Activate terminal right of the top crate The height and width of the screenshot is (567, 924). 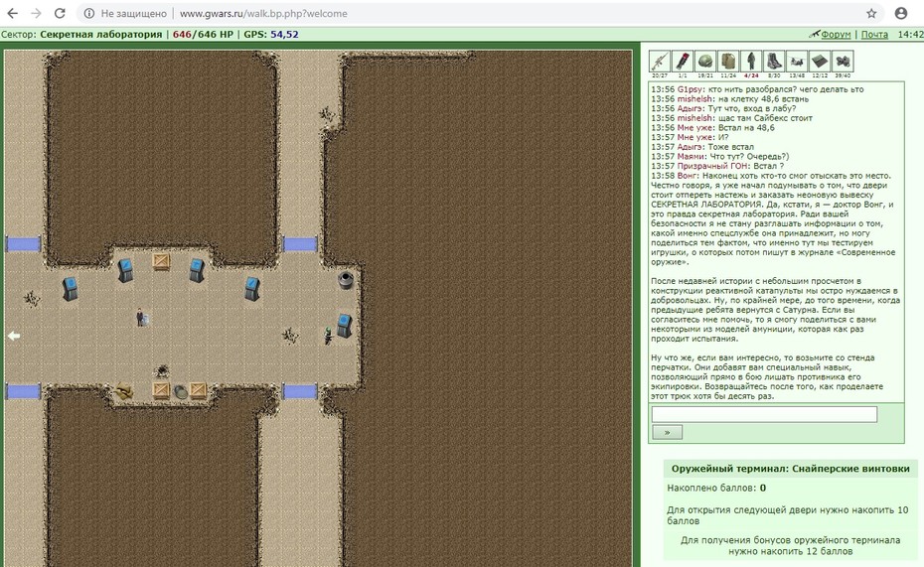pos(197,270)
